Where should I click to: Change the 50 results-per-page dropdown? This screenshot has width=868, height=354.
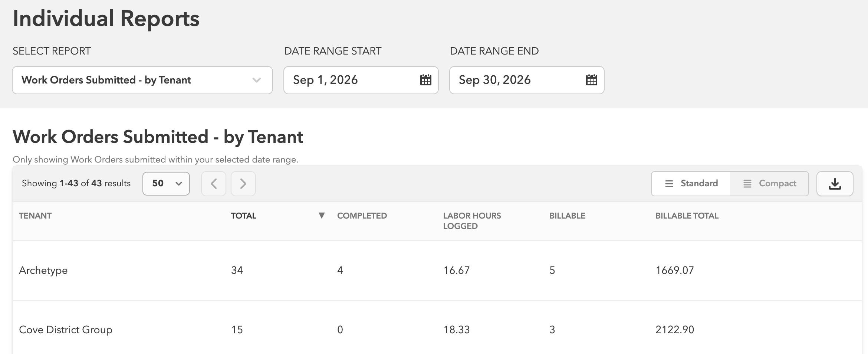point(166,184)
